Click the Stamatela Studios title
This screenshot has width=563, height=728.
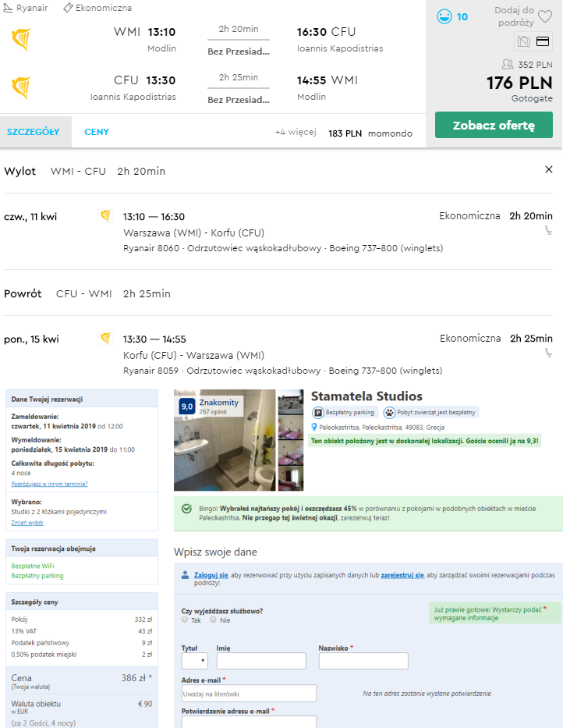(366, 396)
